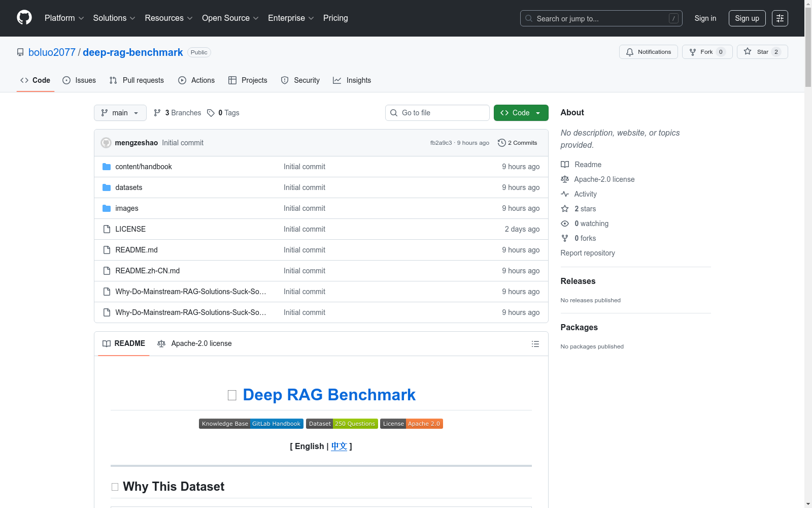The image size is (812, 508).
Task: Click the datasets folder icon
Action: tap(107, 187)
